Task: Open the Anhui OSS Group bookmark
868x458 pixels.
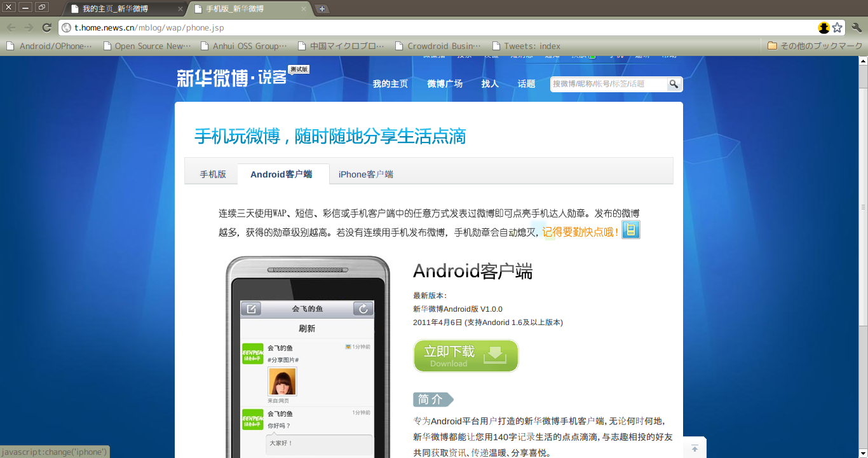Action: click(244, 46)
